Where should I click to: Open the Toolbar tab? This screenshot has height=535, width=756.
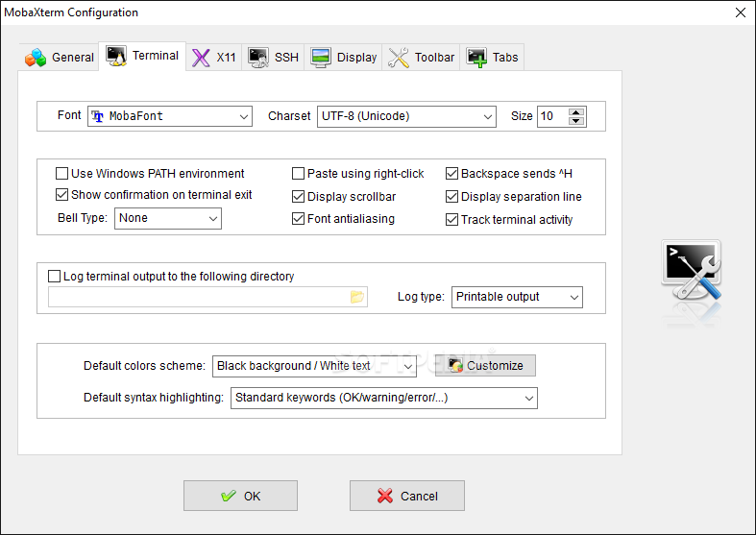[x=421, y=58]
